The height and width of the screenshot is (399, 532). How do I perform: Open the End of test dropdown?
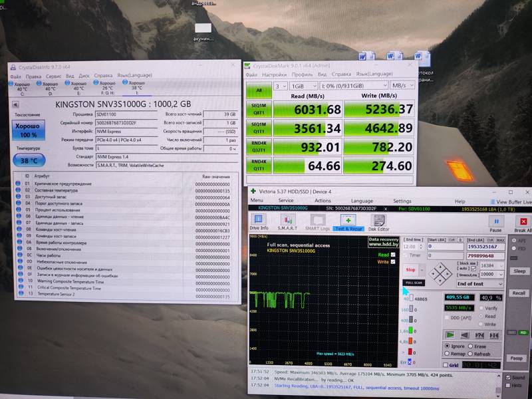tap(480, 283)
